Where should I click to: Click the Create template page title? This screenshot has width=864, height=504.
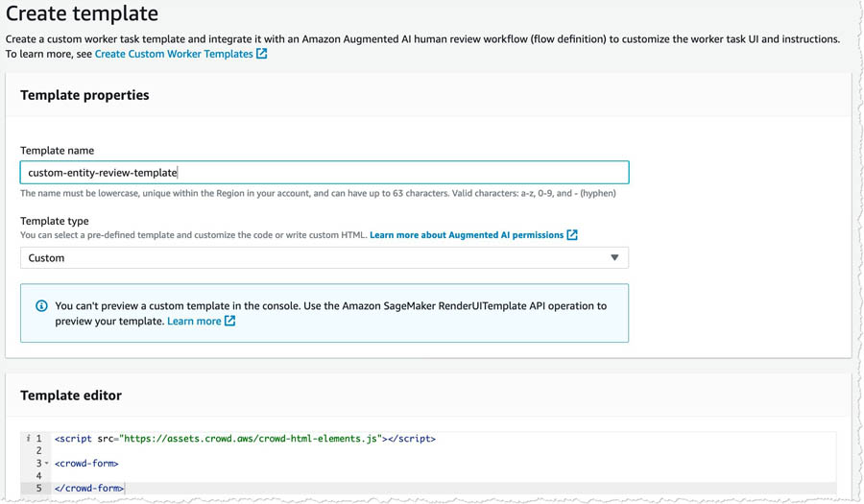[83, 13]
